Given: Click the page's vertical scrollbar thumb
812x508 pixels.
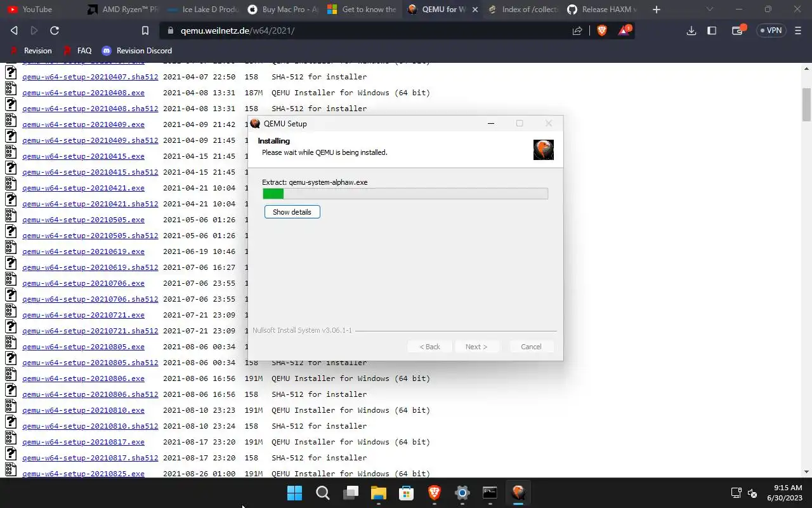Looking at the screenshot, I should pyautogui.click(x=807, y=105).
